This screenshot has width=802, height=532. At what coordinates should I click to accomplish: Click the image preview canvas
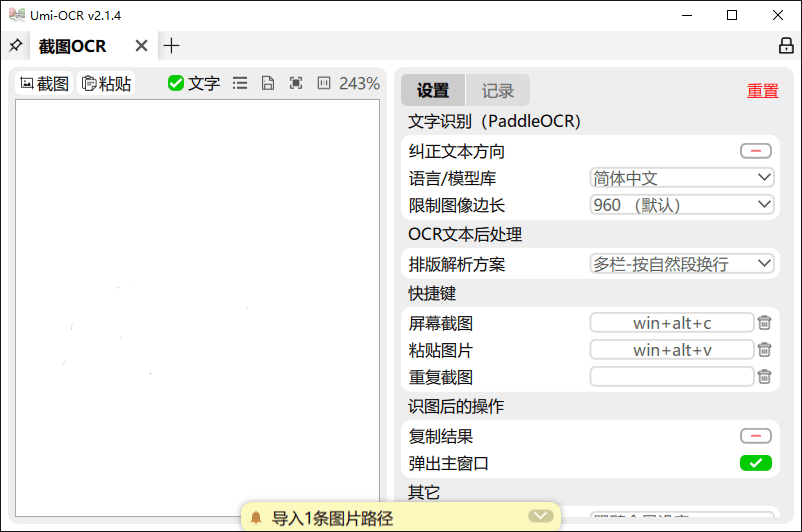tap(197, 307)
